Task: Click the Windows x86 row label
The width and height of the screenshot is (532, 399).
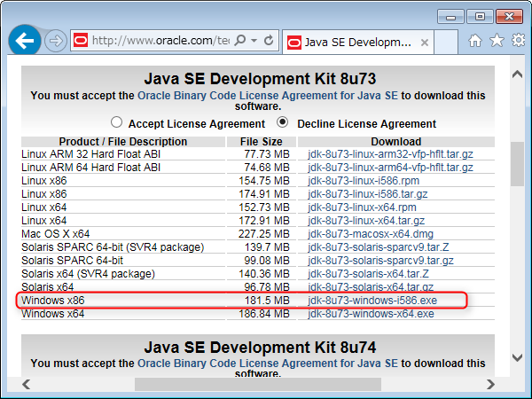Action: coord(53,301)
